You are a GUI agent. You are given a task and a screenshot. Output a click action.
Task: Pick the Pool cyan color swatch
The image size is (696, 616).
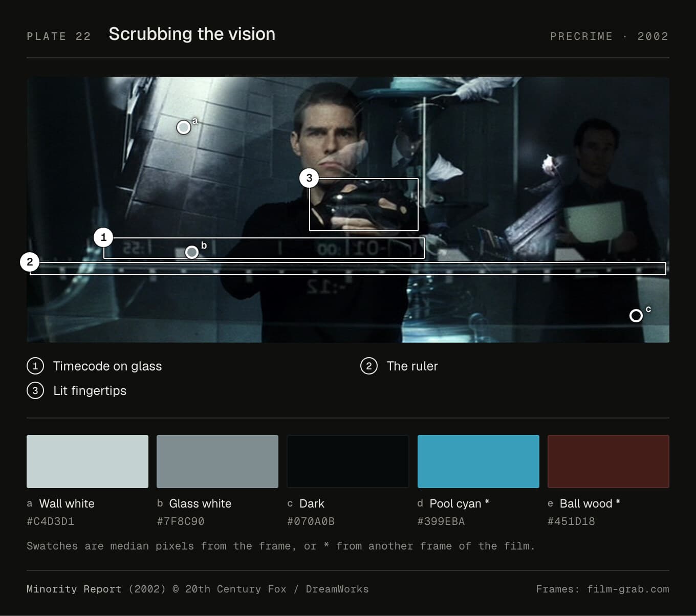click(x=478, y=461)
